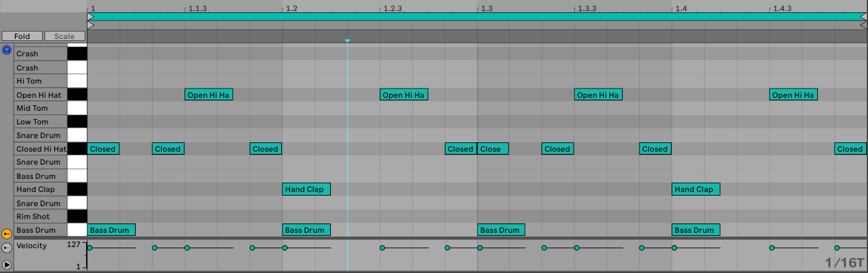Screen dimensions: 868x273
Task: Click the loop start bracket marker
Action: 91,25
